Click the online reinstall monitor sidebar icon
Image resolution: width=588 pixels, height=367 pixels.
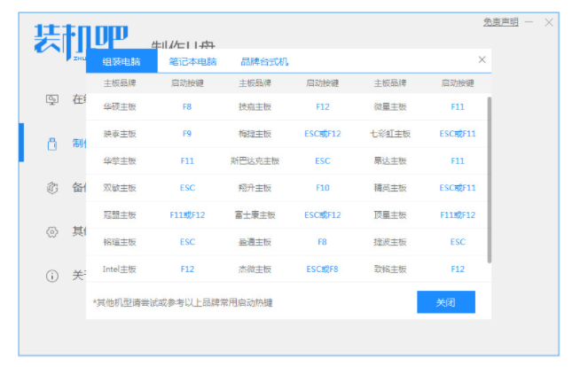click(x=52, y=98)
